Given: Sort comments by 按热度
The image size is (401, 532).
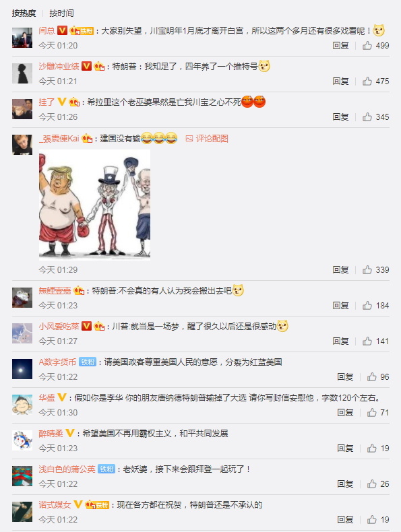Looking at the screenshot, I should coord(24,13).
